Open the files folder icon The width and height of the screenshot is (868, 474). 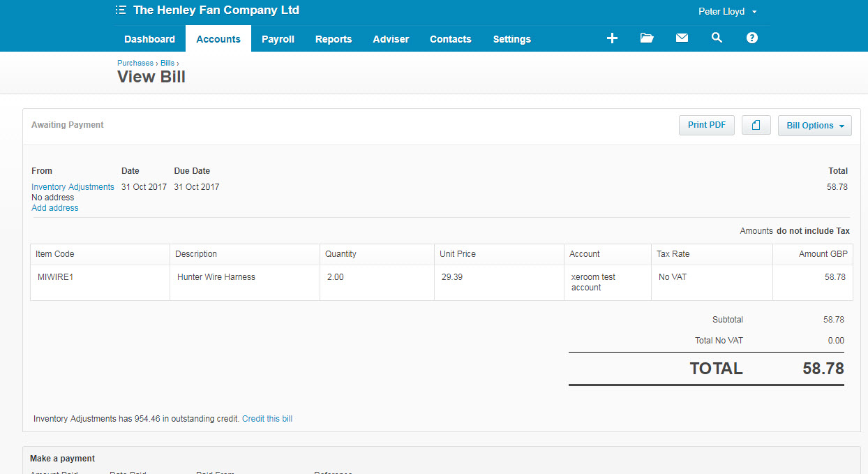coord(647,38)
